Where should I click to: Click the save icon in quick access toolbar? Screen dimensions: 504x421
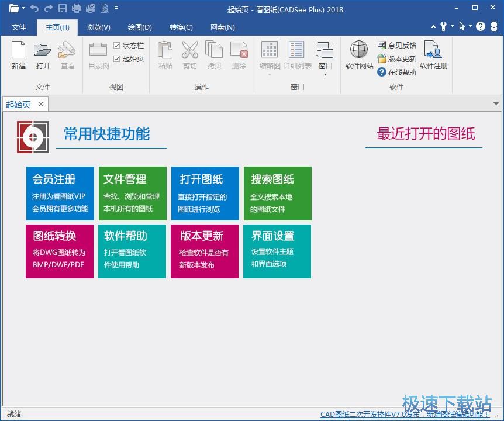tap(63, 9)
